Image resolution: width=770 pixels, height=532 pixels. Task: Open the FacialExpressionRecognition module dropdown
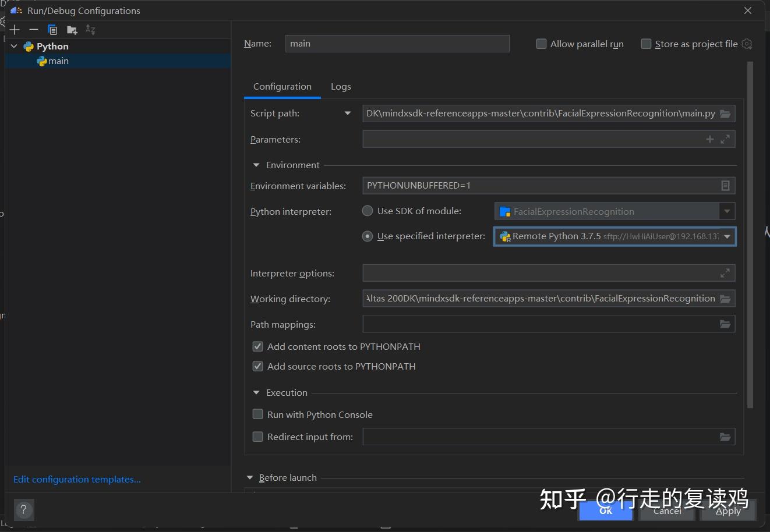click(727, 211)
